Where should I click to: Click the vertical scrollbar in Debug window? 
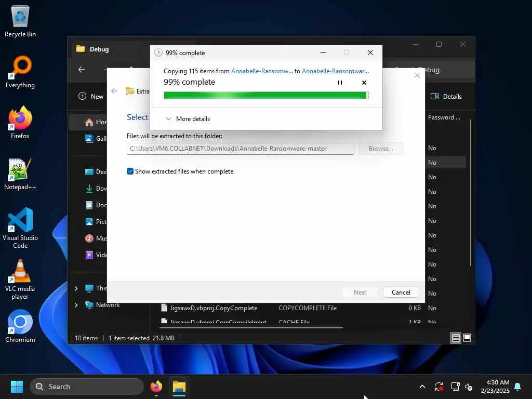pyautogui.click(x=470, y=193)
